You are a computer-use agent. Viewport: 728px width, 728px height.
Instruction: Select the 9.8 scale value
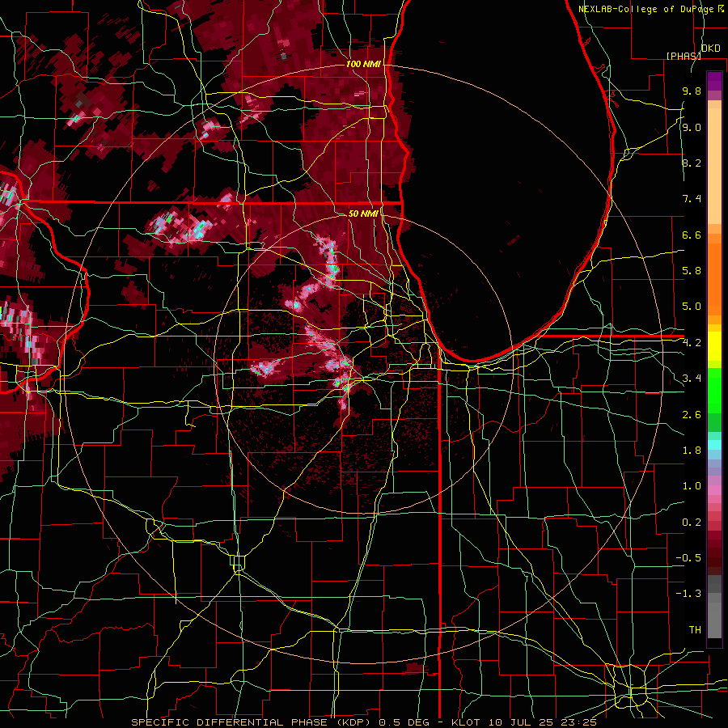click(692, 91)
